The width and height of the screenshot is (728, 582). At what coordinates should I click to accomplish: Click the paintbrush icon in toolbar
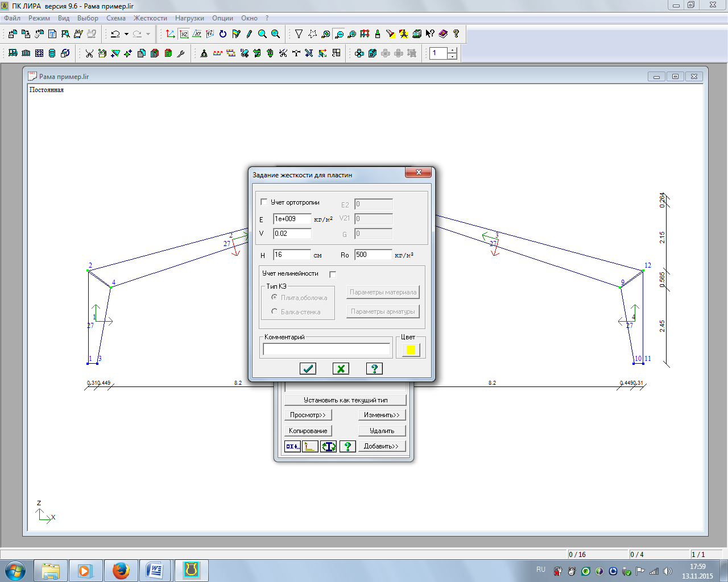pyautogui.click(x=377, y=34)
